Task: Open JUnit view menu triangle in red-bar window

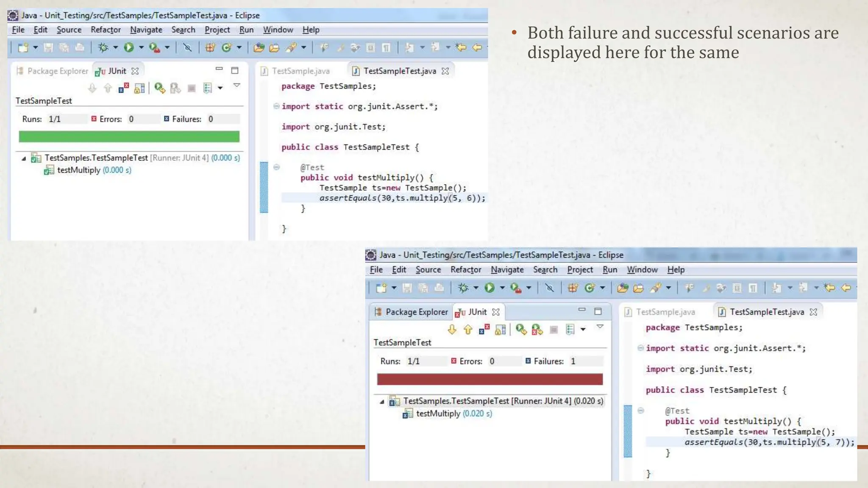Action: pyautogui.click(x=600, y=327)
